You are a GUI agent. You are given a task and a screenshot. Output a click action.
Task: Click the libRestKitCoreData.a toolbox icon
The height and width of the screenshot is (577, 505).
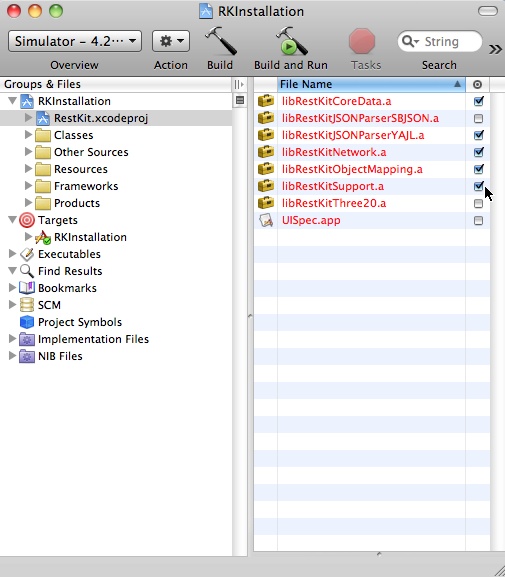click(266, 100)
